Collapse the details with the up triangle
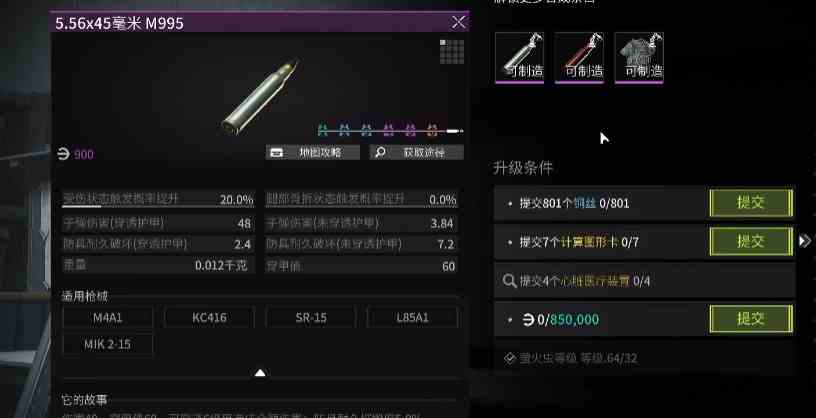 coord(260,373)
